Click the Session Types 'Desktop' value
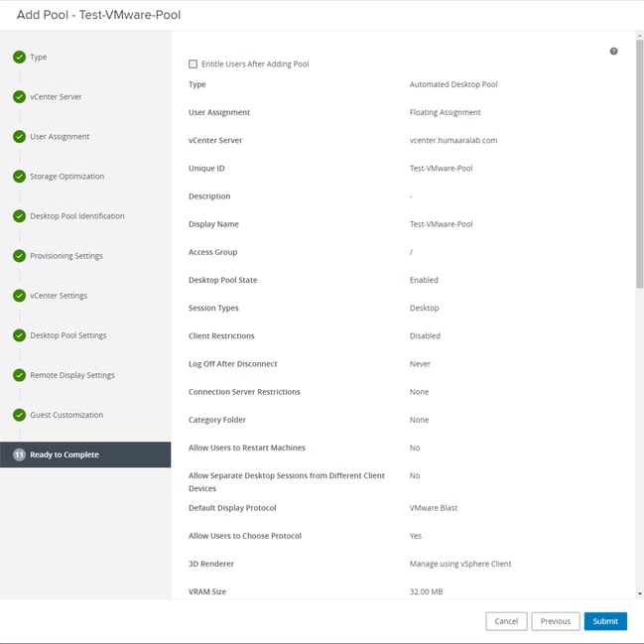This screenshot has height=644, width=644. (x=425, y=308)
